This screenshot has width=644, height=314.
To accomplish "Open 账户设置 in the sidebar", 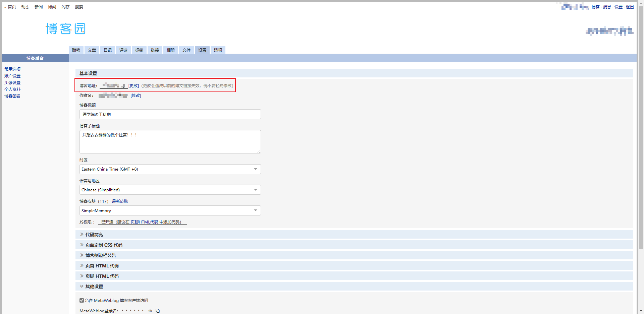I will pyautogui.click(x=12, y=76).
